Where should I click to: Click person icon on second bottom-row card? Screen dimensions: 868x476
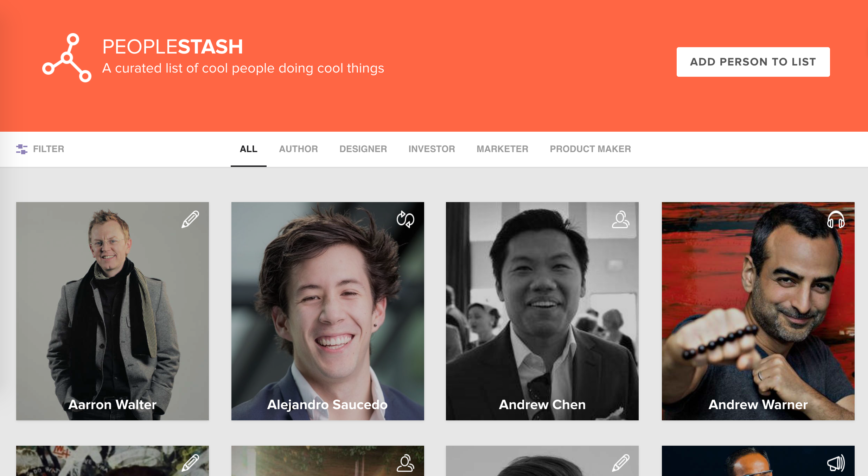pyautogui.click(x=405, y=463)
